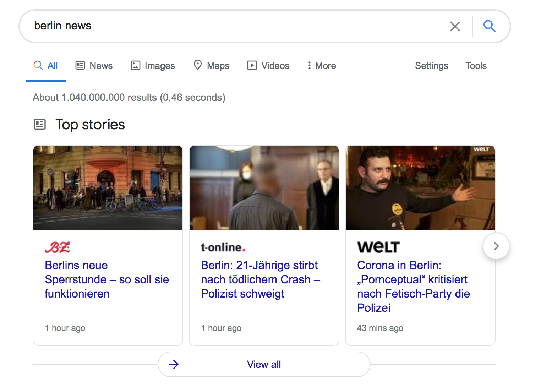Image resolution: width=541 pixels, height=392 pixels.
Task: Click the '43 mins ago' timestamp
Action: click(x=380, y=328)
